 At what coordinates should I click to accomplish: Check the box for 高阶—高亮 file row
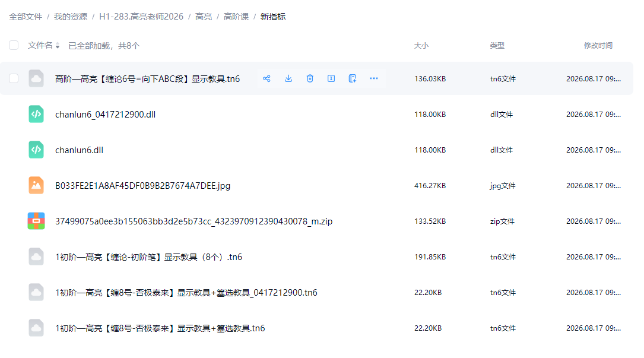pyautogui.click(x=14, y=78)
